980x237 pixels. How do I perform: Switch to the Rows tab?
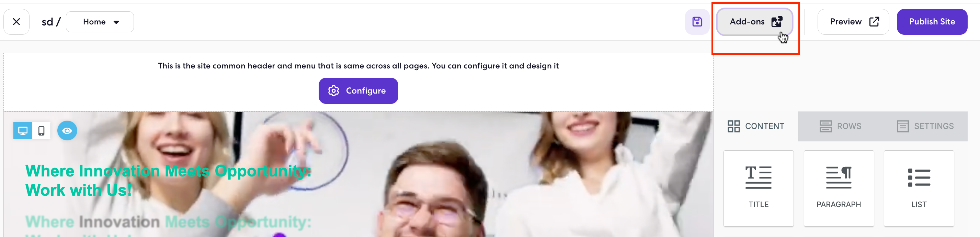840,126
